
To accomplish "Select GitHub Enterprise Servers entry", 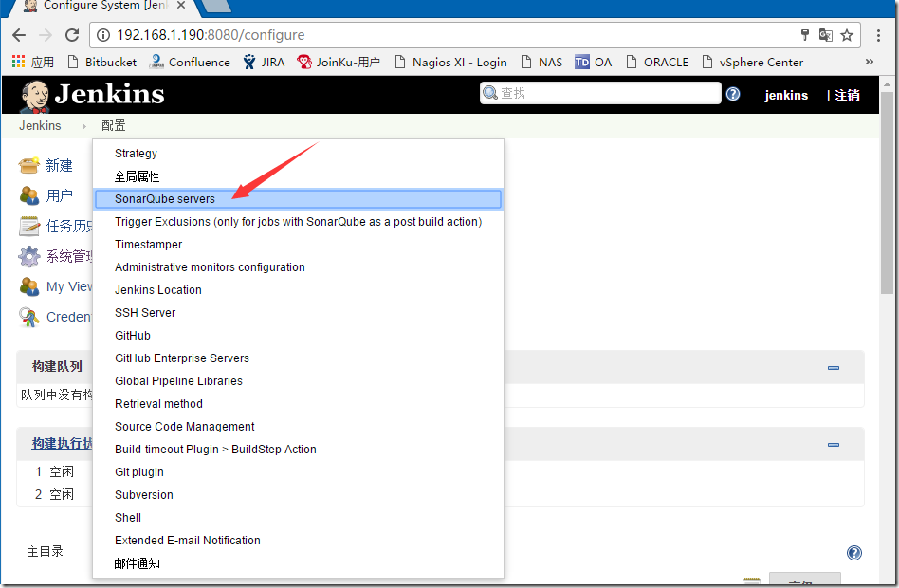I will pos(298,358).
